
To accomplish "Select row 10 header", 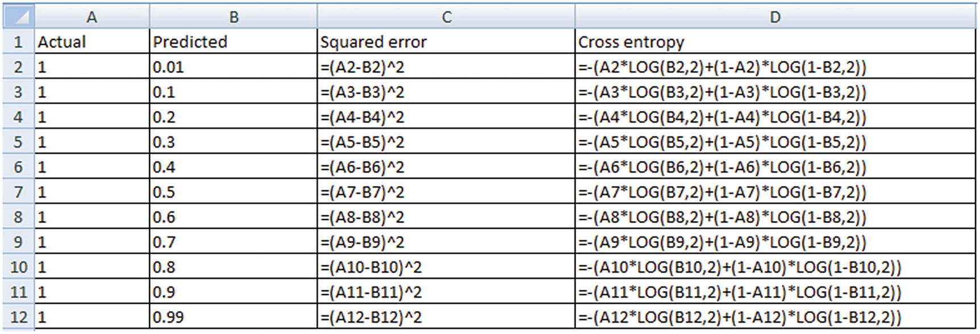I will 18,267.
